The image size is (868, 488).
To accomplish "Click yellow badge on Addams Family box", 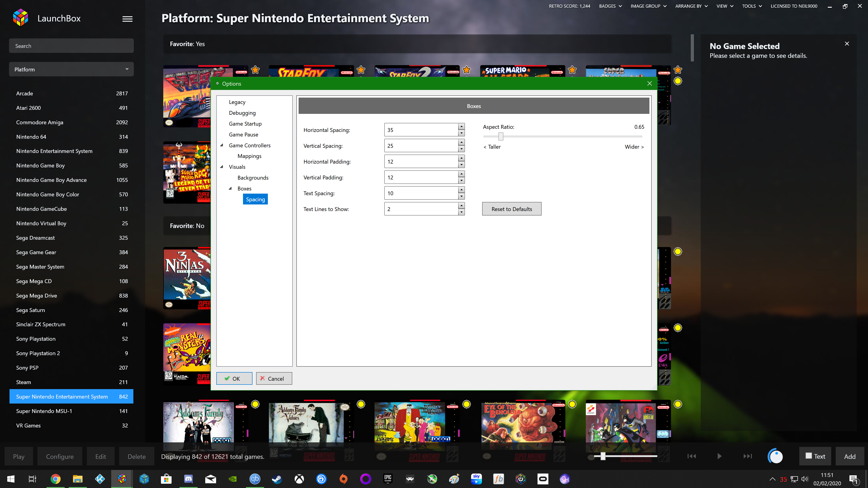I will (255, 404).
